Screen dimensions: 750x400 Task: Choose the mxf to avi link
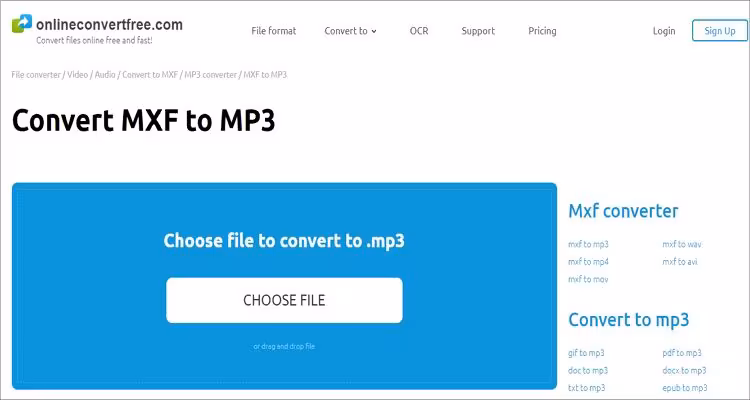[679, 262]
